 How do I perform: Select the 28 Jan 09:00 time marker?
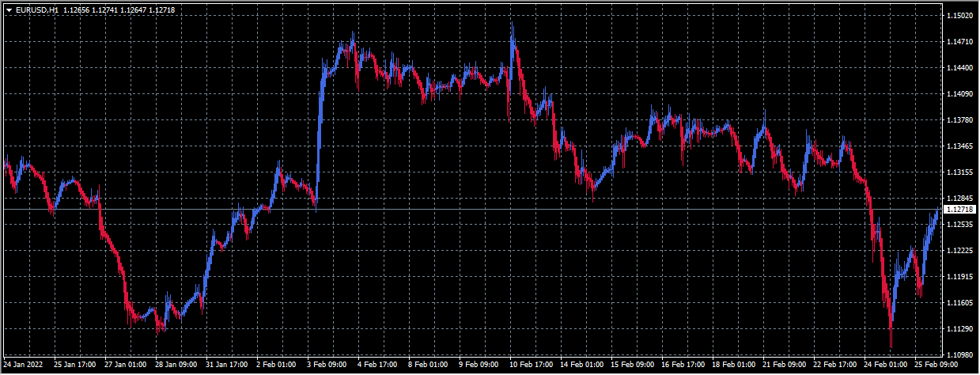pyautogui.click(x=175, y=366)
